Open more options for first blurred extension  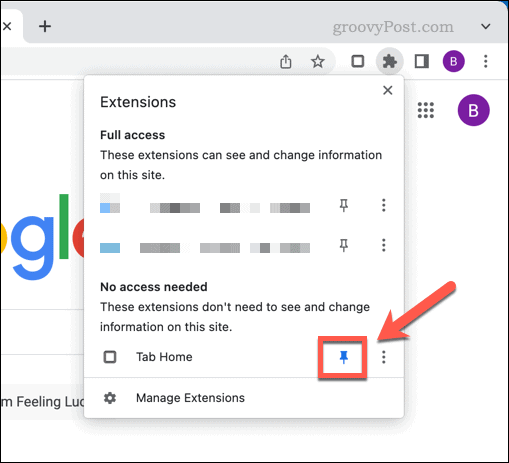coord(384,205)
